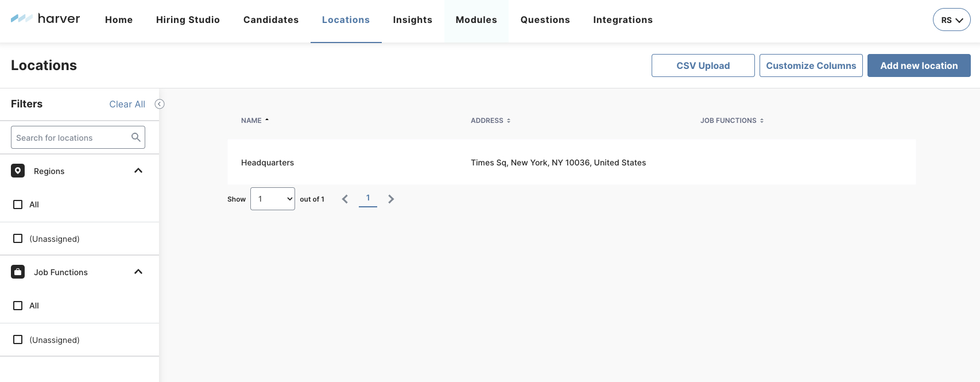Screen dimensions: 980x382
Task: Click in the Search for locations field
Action: coord(70,138)
